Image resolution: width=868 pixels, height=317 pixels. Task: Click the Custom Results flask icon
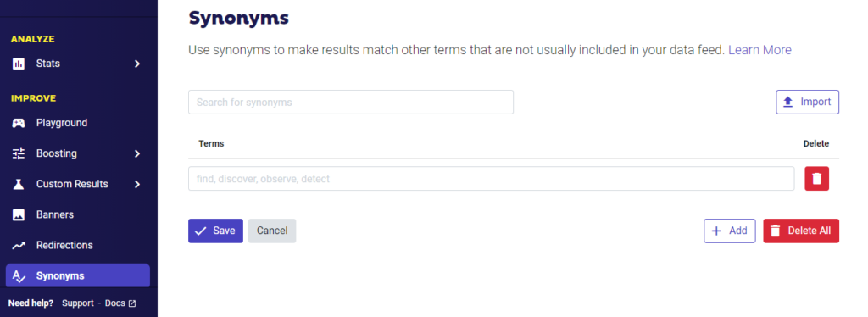(19, 184)
